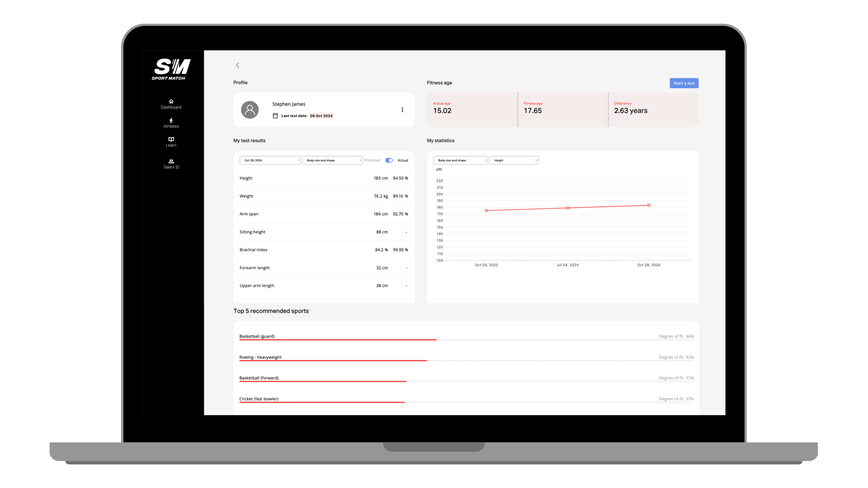868x488 pixels.
Task: Click the Height 183 cm value
Action: (381, 178)
